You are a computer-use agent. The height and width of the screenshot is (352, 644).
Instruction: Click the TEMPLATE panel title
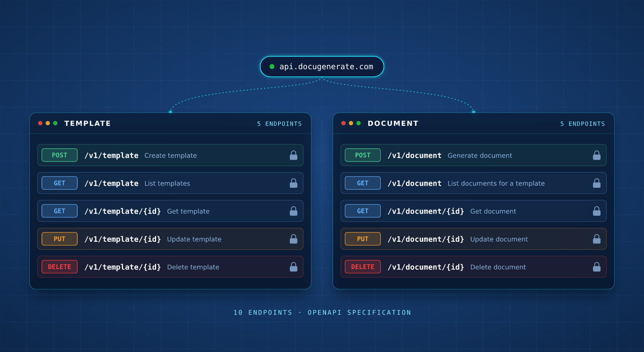coord(87,124)
